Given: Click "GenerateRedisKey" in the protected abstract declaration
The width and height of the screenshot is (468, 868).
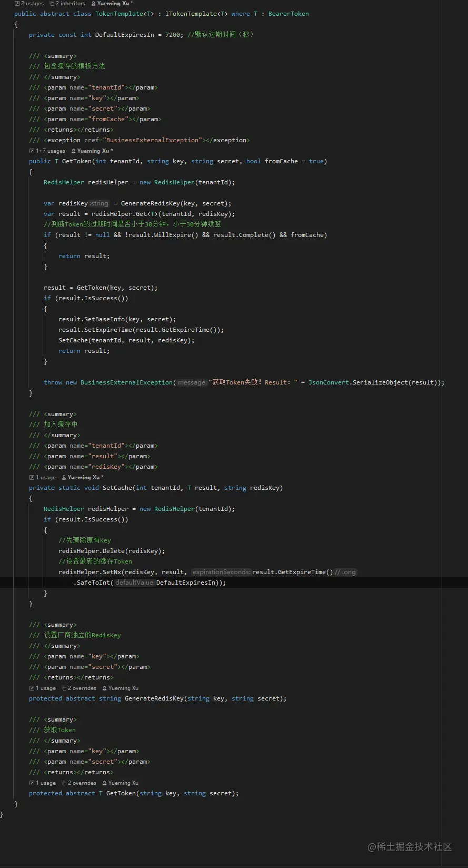Looking at the screenshot, I should [x=154, y=698].
